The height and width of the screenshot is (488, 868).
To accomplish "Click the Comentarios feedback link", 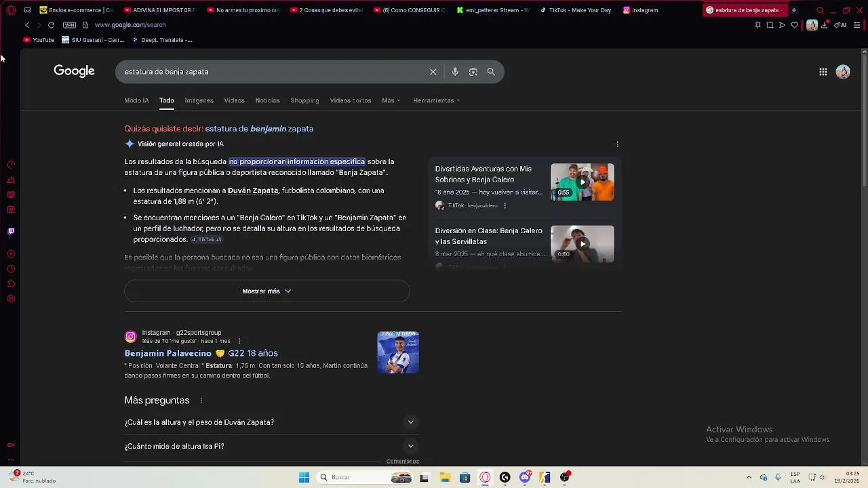I will 403,462.
